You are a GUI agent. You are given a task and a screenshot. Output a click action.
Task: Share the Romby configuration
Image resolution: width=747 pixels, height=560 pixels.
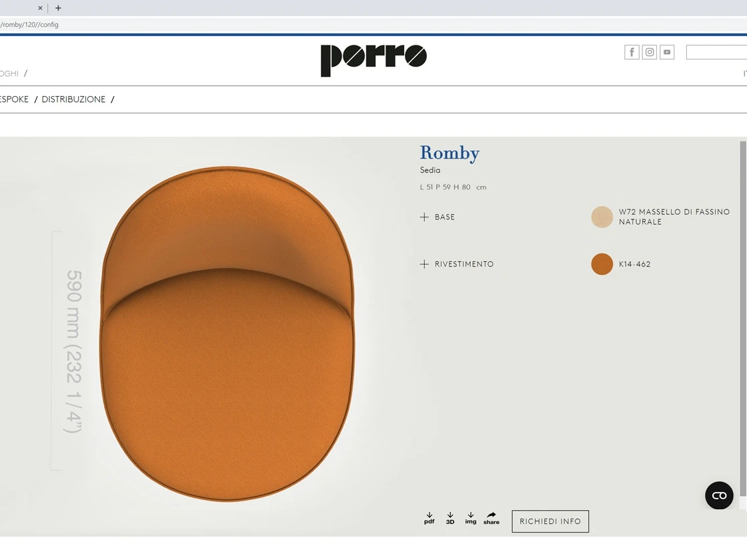pyautogui.click(x=492, y=518)
